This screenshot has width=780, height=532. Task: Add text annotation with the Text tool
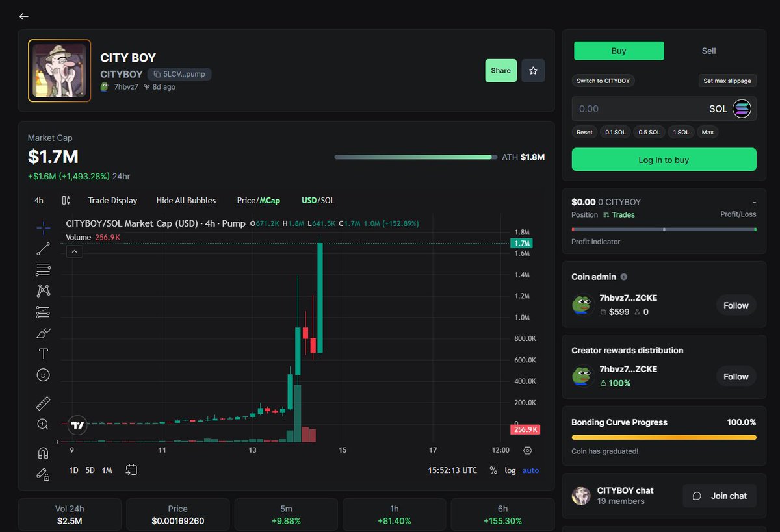click(x=43, y=354)
